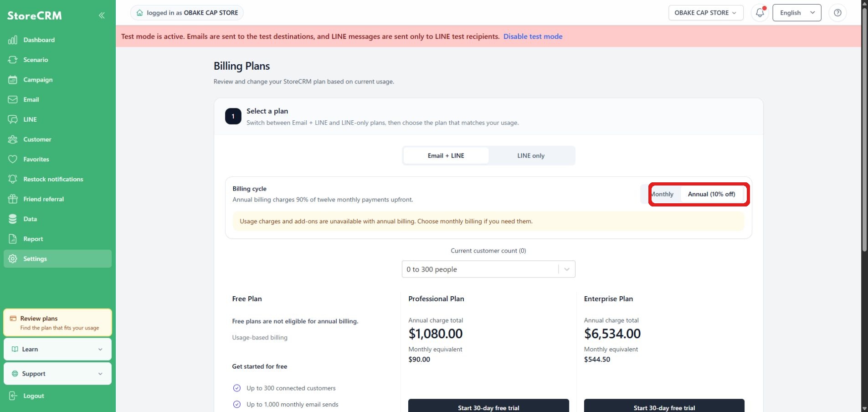Click the Disable test mode link
The image size is (868, 412).
[x=533, y=36]
